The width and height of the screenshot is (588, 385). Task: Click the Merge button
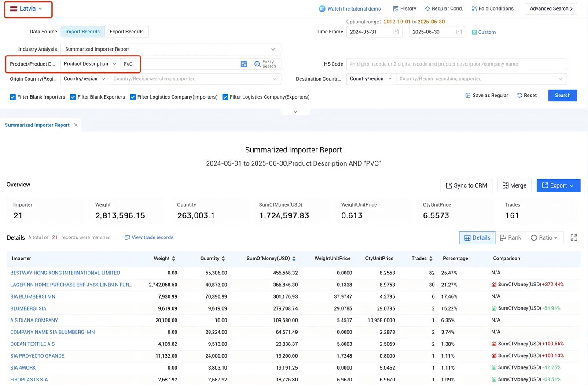514,185
